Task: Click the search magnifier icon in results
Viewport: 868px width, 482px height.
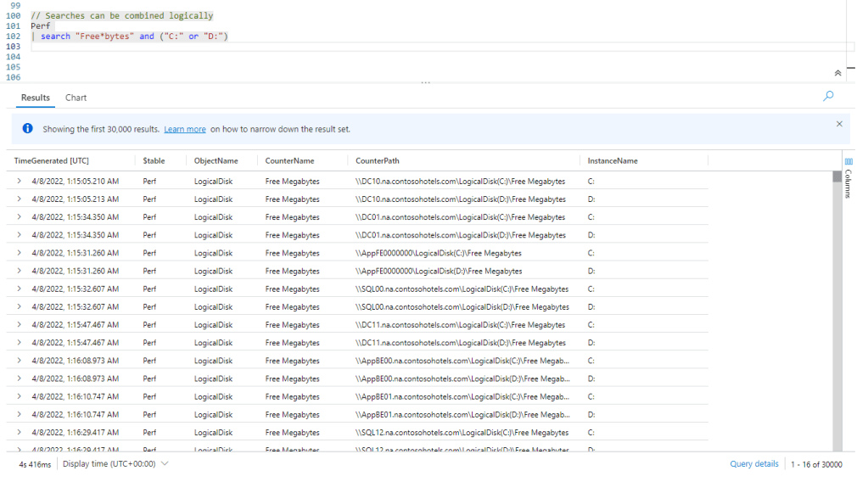Action: [x=828, y=97]
